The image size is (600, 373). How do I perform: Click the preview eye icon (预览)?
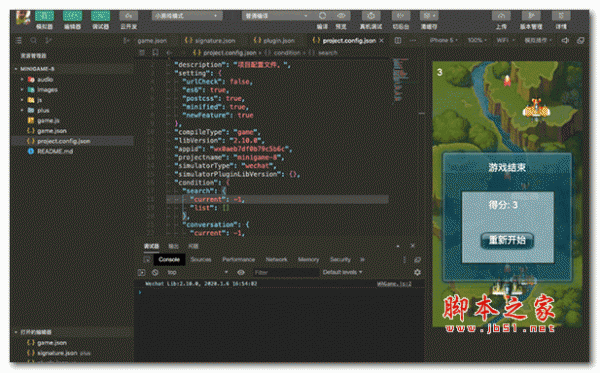tap(341, 16)
